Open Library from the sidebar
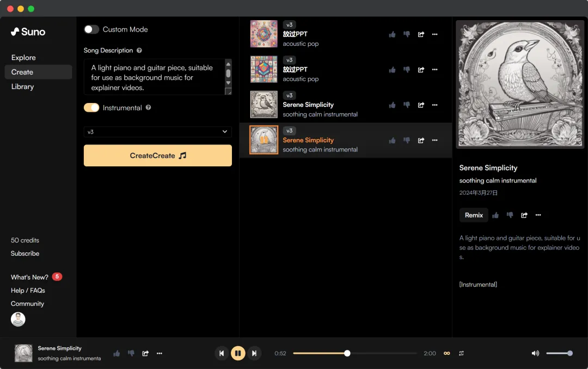Viewport: 588px width, 369px height. click(x=22, y=87)
